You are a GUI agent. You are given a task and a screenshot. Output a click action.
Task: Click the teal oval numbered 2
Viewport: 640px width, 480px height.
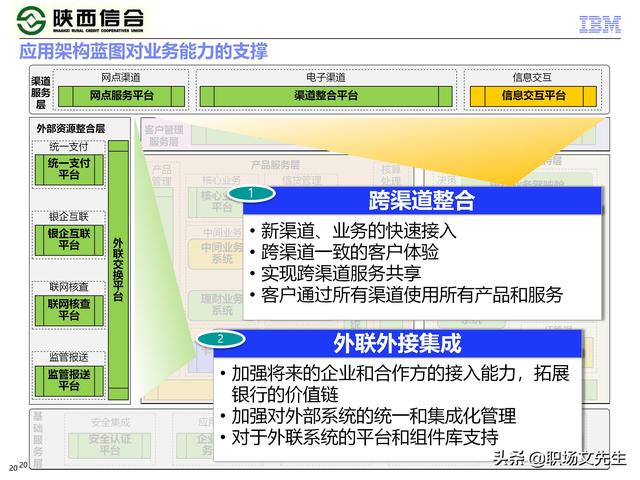point(220,339)
